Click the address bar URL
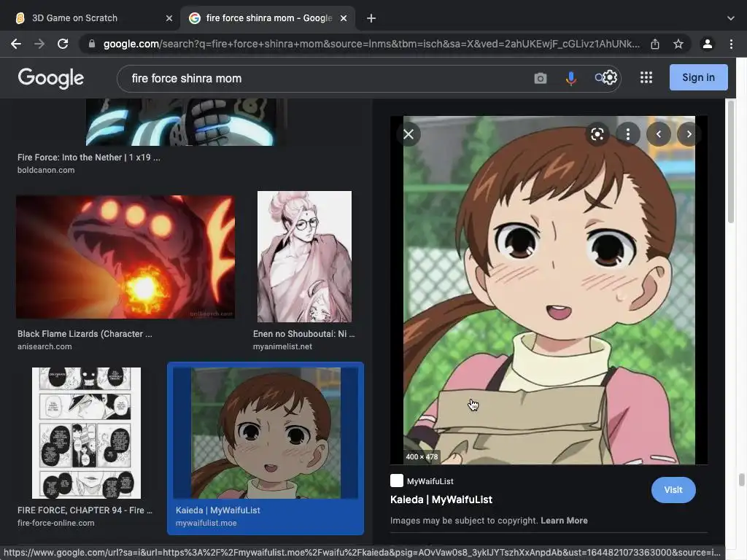The height and width of the screenshot is (560, 747). (x=371, y=44)
